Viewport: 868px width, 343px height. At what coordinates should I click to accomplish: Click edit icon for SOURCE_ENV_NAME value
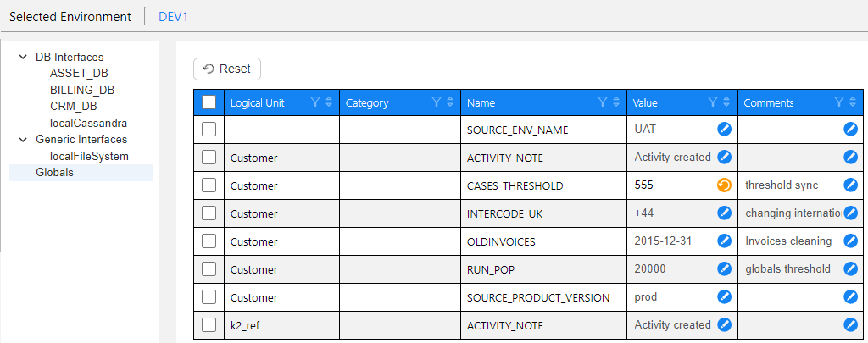click(x=724, y=130)
